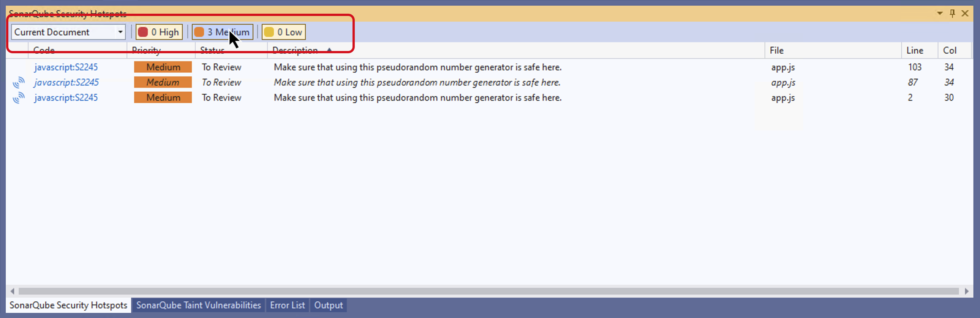
Task: Select To Review status of line 2 row
Action: click(x=221, y=97)
